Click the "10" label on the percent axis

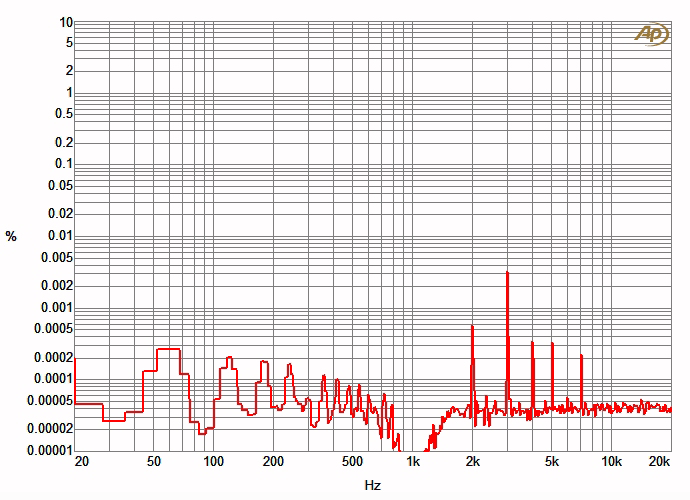coord(66,22)
